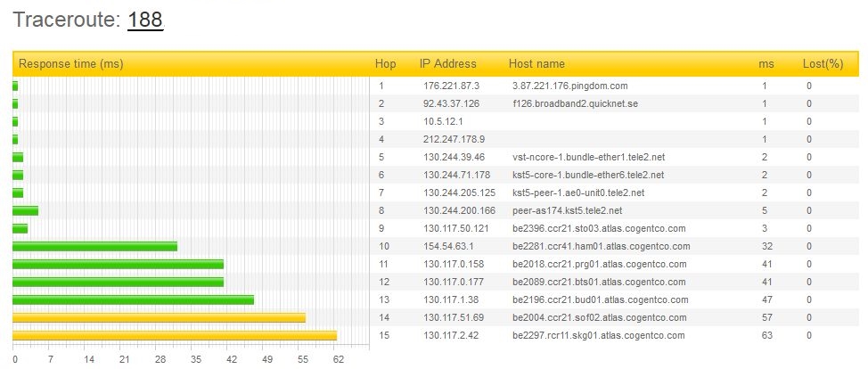868x369 pixels.
Task: Click the Response time (ms) column header
Action: pos(71,63)
